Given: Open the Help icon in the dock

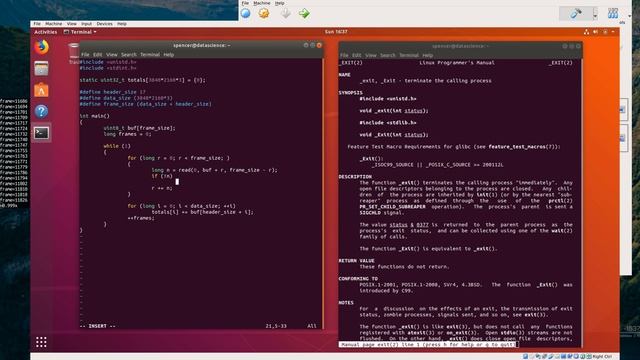Looking at the screenshot, I should pos(41,111).
